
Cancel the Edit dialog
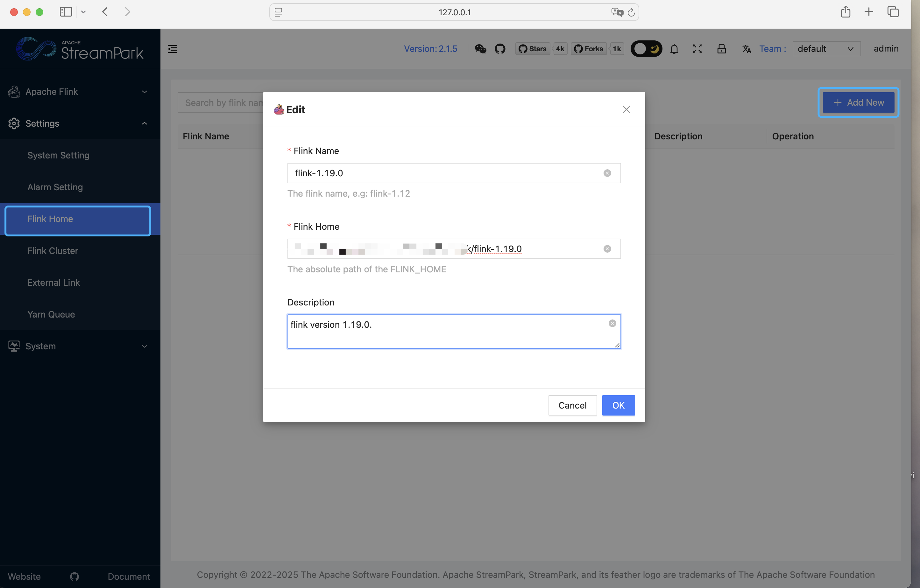[x=572, y=405]
